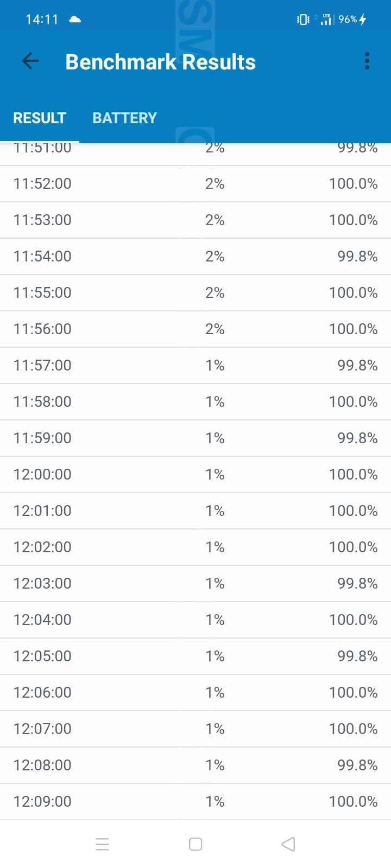Image resolution: width=391 pixels, height=868 pixels.
Task: Open the three-dot overflow menu
Action: point(367,61)
